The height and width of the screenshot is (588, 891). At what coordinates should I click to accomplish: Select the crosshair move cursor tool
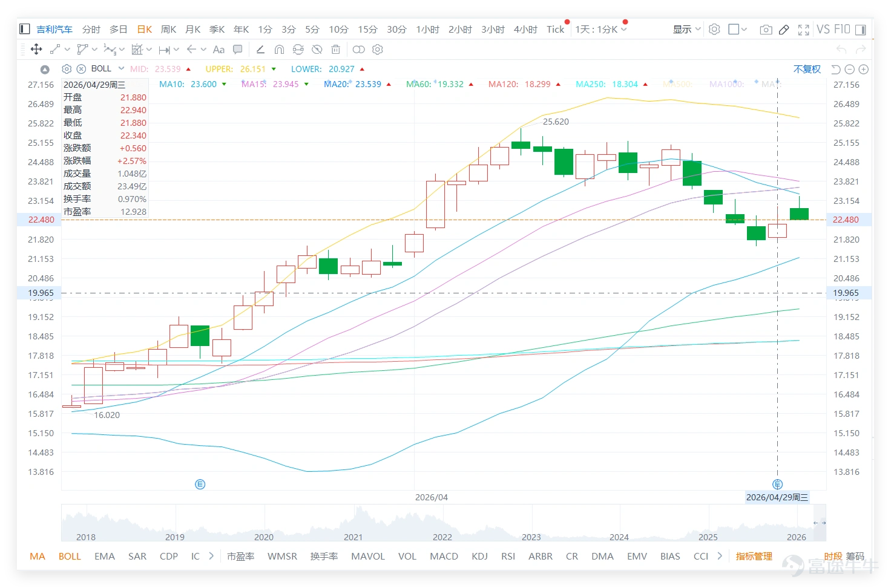point(36,49)
